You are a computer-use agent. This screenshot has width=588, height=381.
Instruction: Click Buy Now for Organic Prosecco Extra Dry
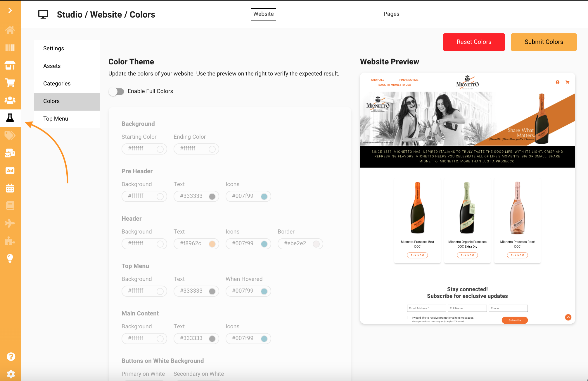pyautogui.click(x=467, y=255)
